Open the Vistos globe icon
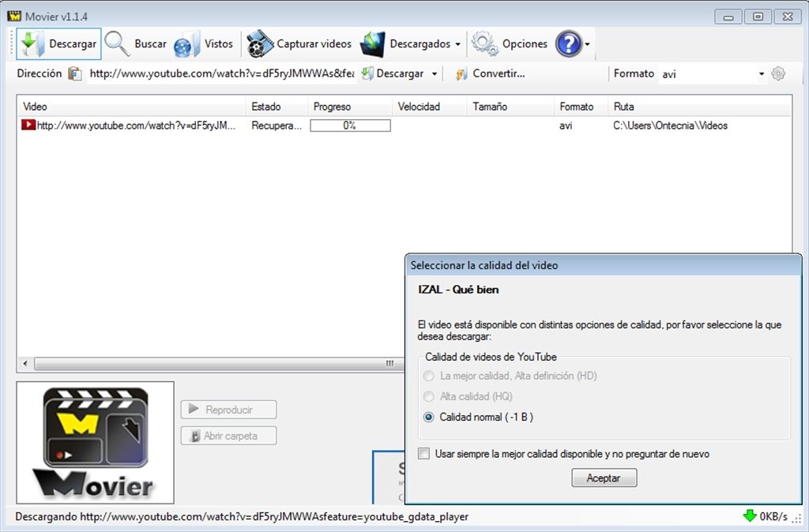The width and height of the screenshot is (809, 532). 186,44
